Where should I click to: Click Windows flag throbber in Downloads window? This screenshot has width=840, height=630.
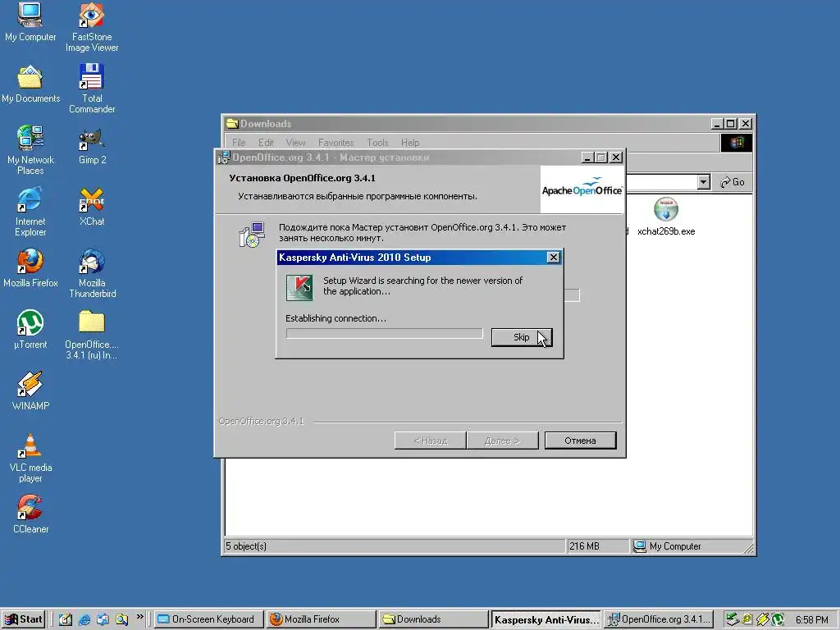click(737, 143)
